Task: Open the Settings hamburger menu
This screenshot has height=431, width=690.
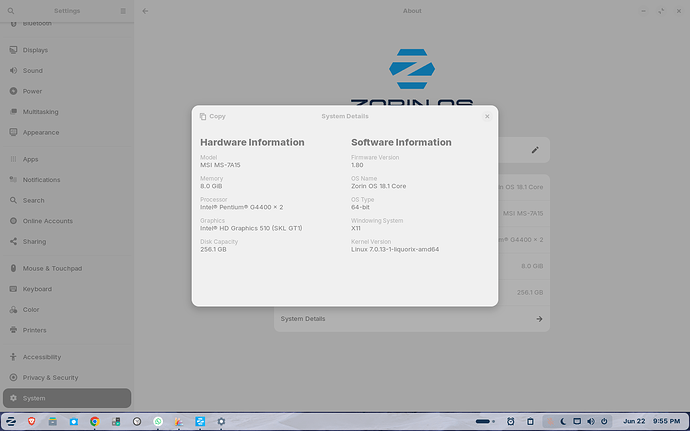Action: click(x=123, y=11)
